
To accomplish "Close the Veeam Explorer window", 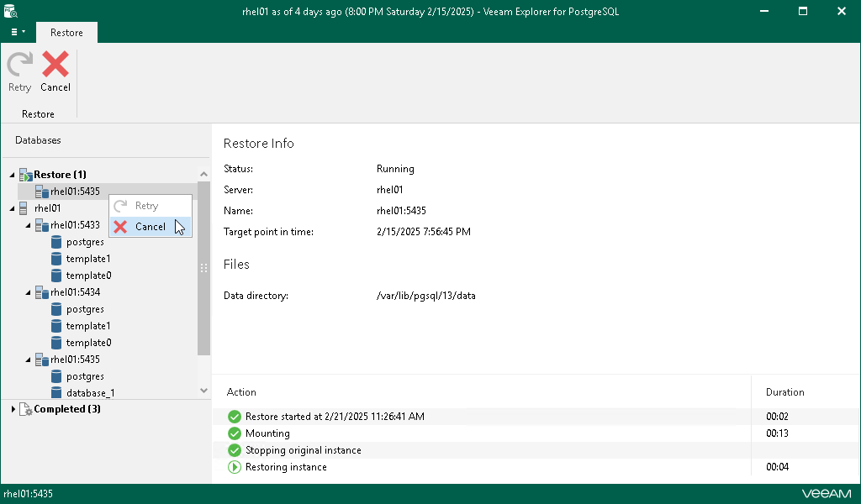I will coord(841,11).
